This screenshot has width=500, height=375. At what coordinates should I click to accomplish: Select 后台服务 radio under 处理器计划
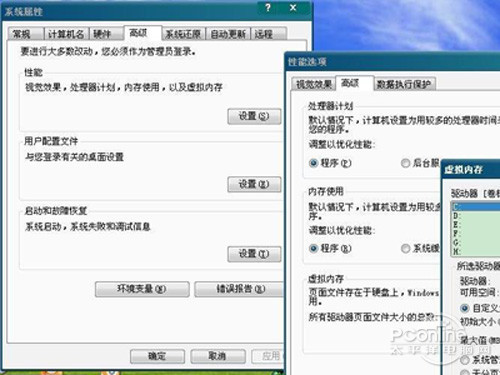[x=405, y=163]
